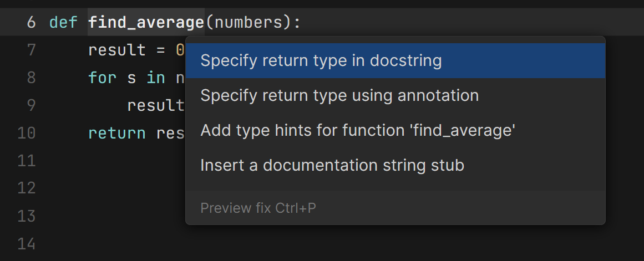This screenshot has height=261, width=644.
Task: Insert a documentation string stub
Action: pyautogui.click(x=332, y=166)
